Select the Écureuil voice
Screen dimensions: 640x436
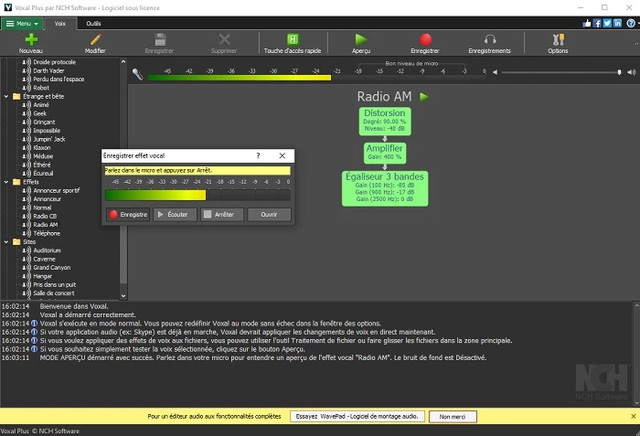click(43, 174)
